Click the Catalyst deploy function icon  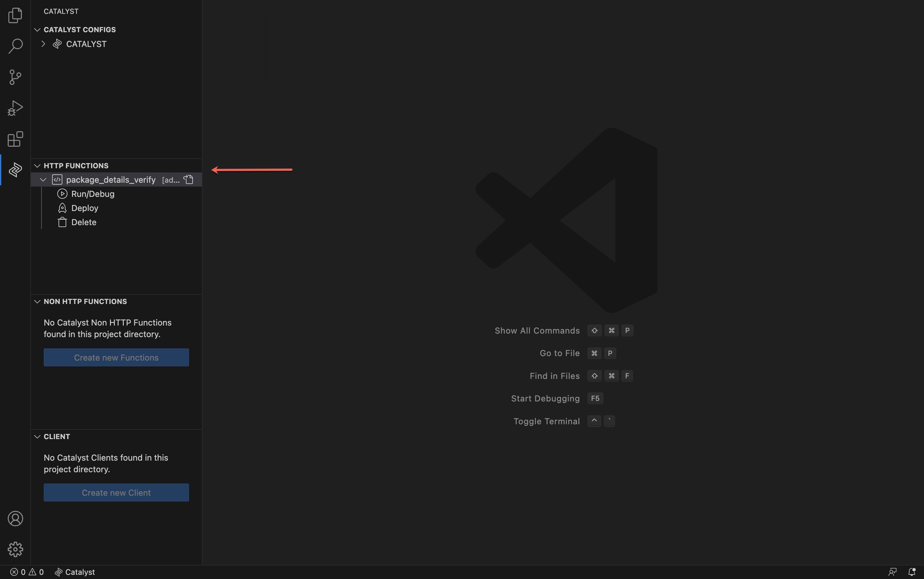(x=62, y=208)
